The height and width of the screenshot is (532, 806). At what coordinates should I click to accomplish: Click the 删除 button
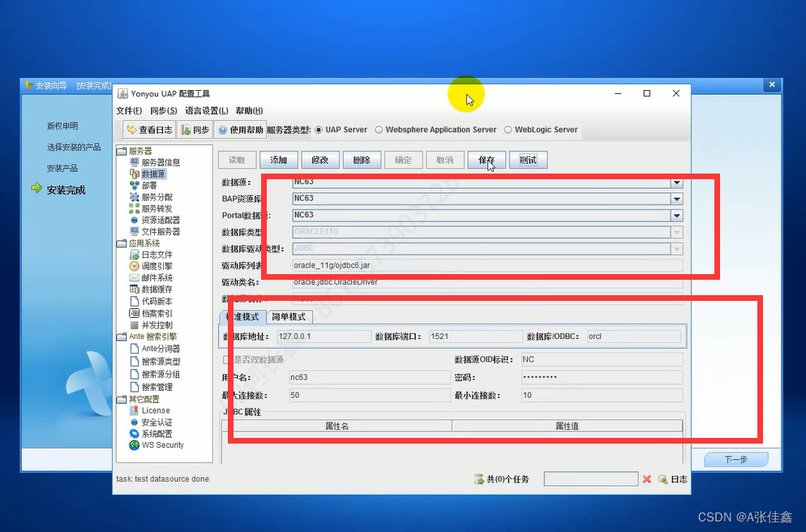click(362, 160)
